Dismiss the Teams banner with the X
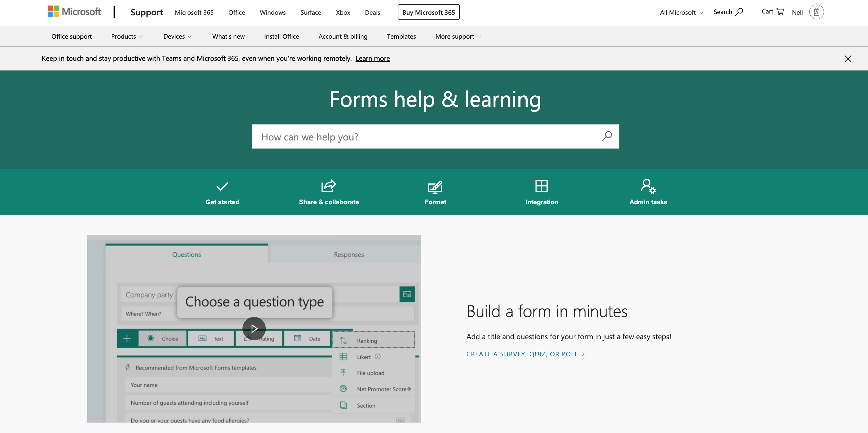The height and width of the screenshot is (433, 868). click(848, 59)
